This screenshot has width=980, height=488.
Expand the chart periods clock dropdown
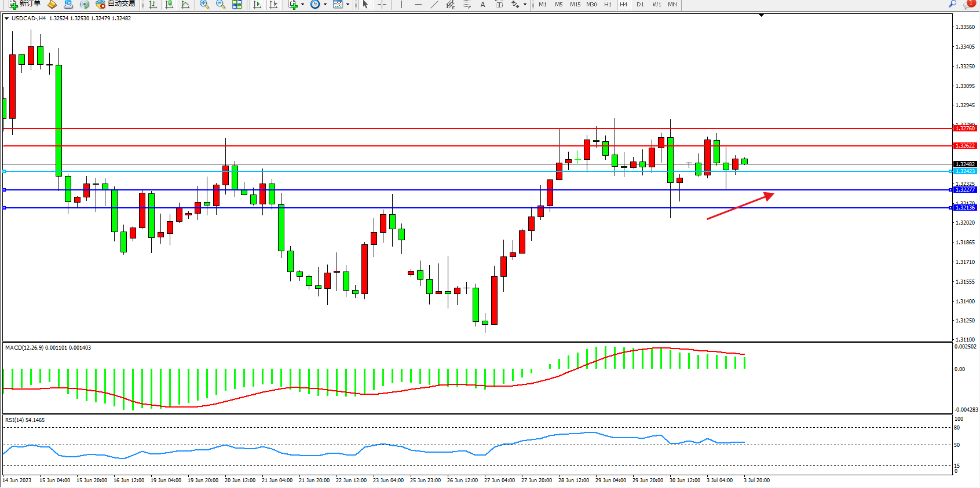[325, 5]
